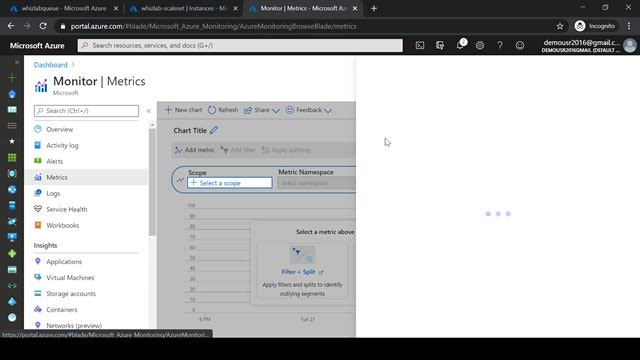Close the Monitor Metrics browser tab
This screenshot has height=360, width=640.
pyautogui.click(x=355, y=8)
